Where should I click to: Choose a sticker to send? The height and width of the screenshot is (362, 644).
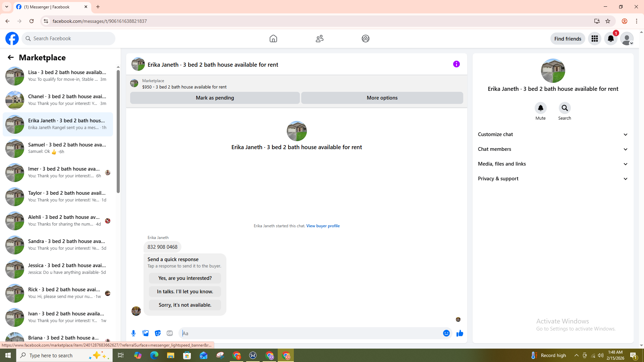click(158, 333)
